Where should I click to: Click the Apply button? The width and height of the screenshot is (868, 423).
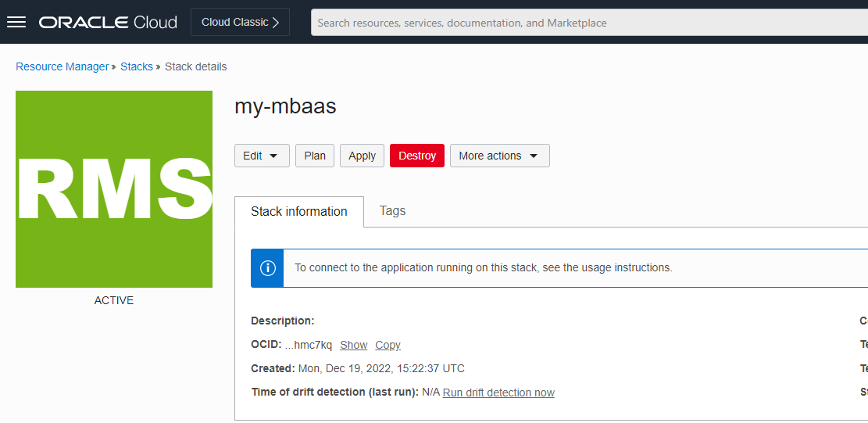(362, 156)
